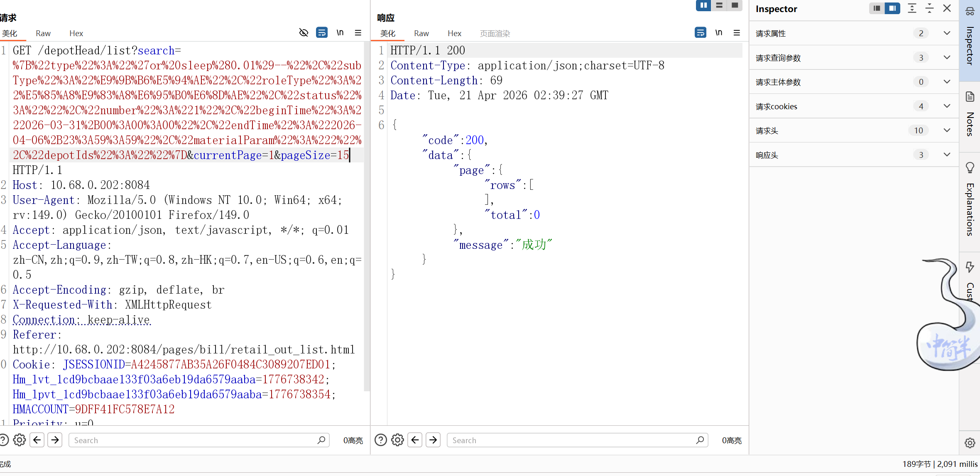Select request 美化 tab
Screen dimensions: 980x476
[10, 33]
